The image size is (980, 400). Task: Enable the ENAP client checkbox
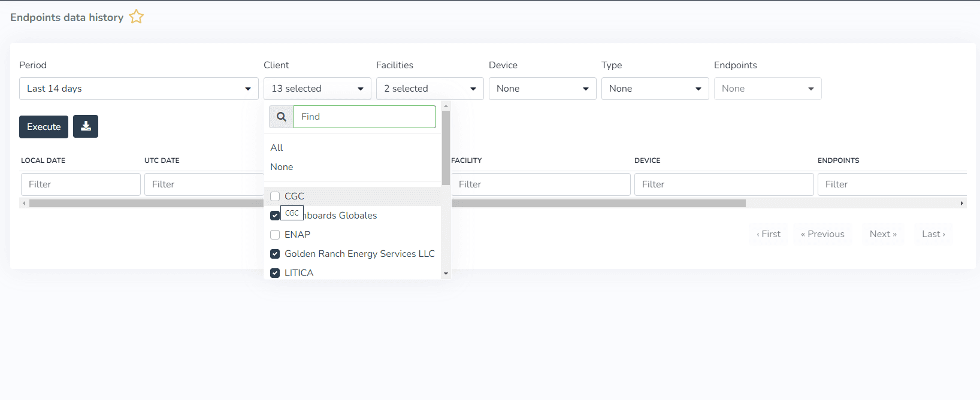[275, 235]
